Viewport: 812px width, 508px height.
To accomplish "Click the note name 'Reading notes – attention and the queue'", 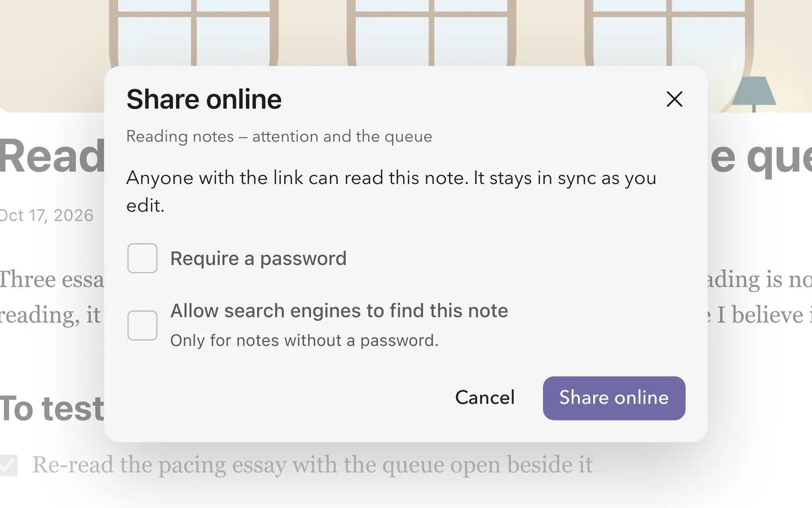I will coord(279,137).
